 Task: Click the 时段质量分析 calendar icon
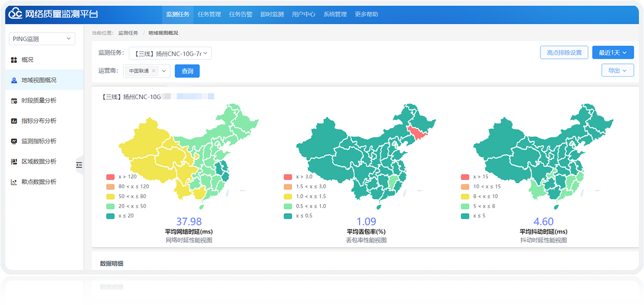14,100
